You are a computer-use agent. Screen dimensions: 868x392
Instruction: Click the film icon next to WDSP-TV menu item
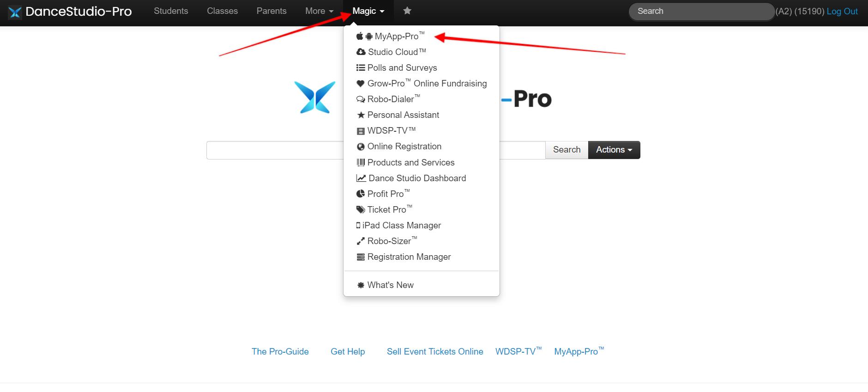coord(361,131)
